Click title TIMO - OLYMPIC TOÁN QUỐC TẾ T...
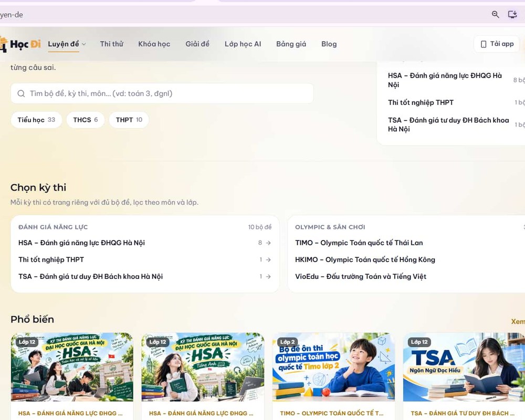The width and height of the screenshot is (525, 420). coord(332,413)
